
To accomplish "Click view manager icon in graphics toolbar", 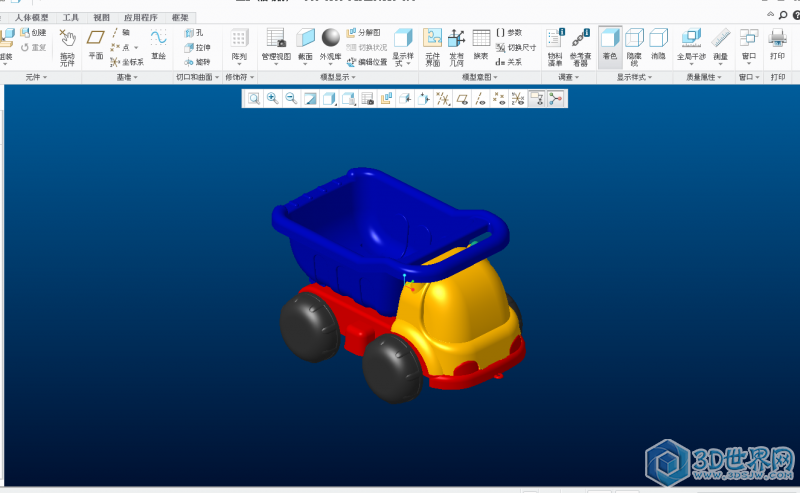I will [x=367, y=98].
